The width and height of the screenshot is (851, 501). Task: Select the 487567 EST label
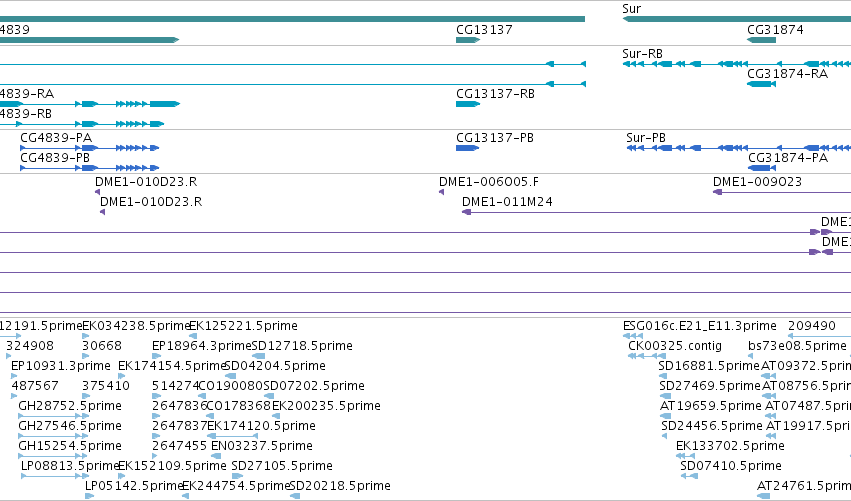click(36, 386)
